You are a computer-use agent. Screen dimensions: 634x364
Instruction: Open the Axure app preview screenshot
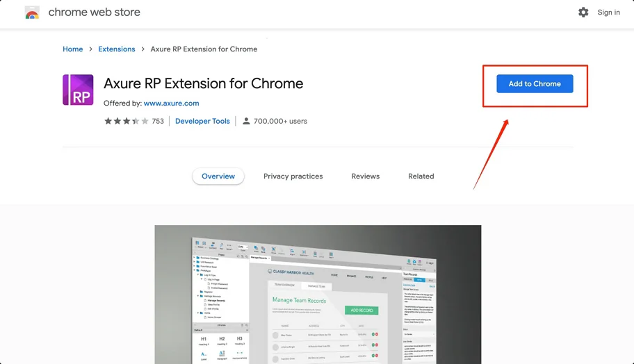coord(318,295)
